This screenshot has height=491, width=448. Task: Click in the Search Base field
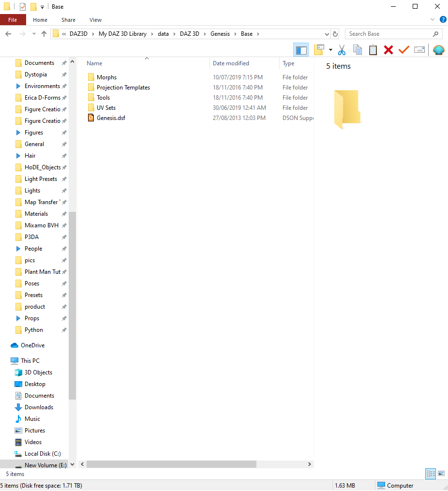pos(389,34)
